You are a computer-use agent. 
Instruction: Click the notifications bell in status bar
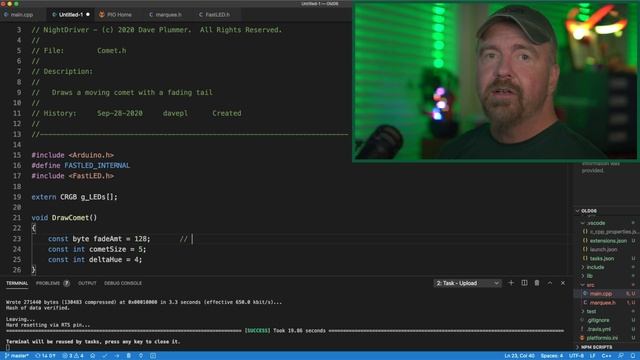(633, 356)
